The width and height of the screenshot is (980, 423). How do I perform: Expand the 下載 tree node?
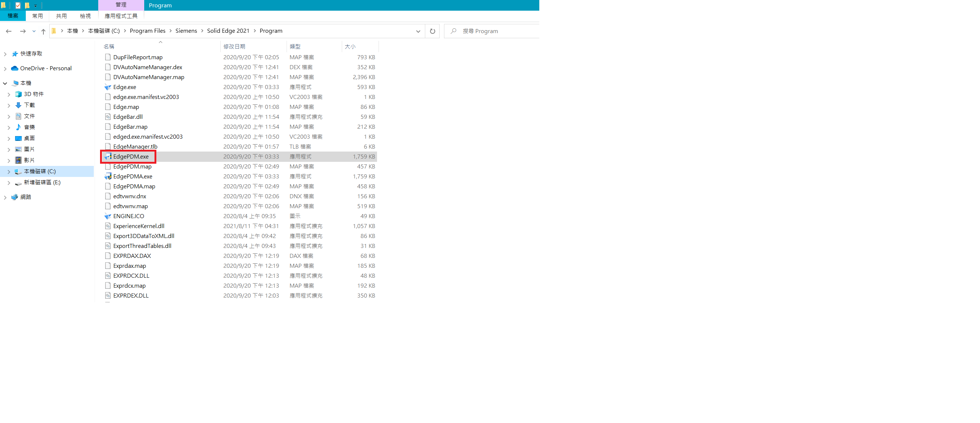9,105
